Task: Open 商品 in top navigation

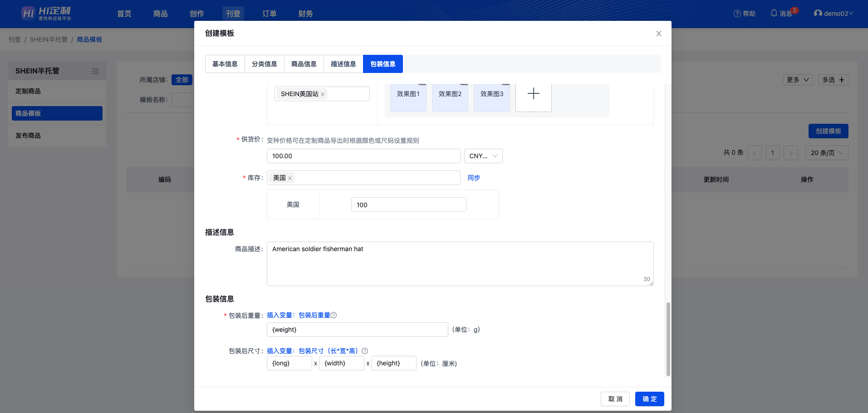Action: click(x=161, y=14)
